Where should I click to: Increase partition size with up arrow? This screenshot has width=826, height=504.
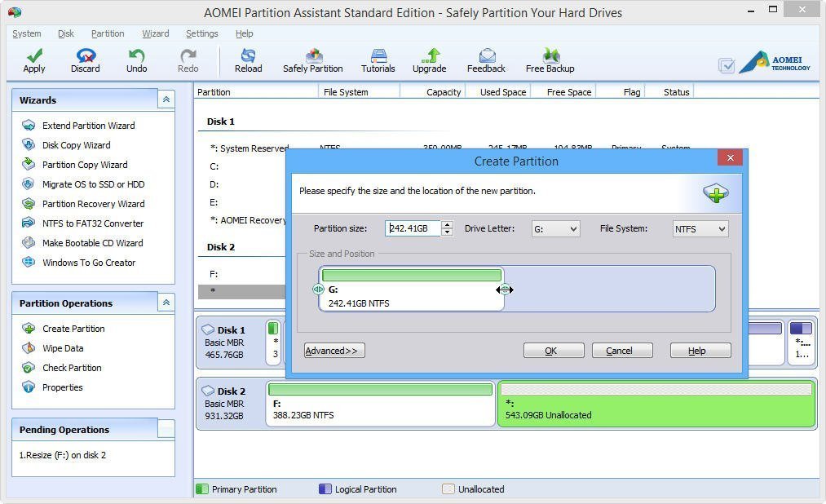(x=447, y=224)
